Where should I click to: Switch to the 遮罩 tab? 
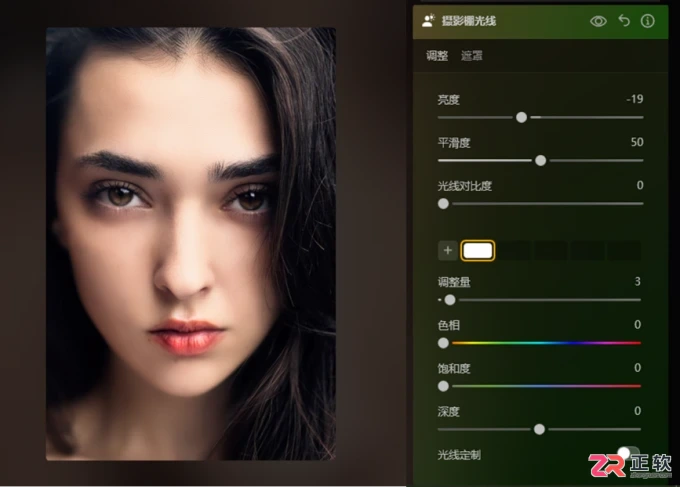(x=471, y=56)
